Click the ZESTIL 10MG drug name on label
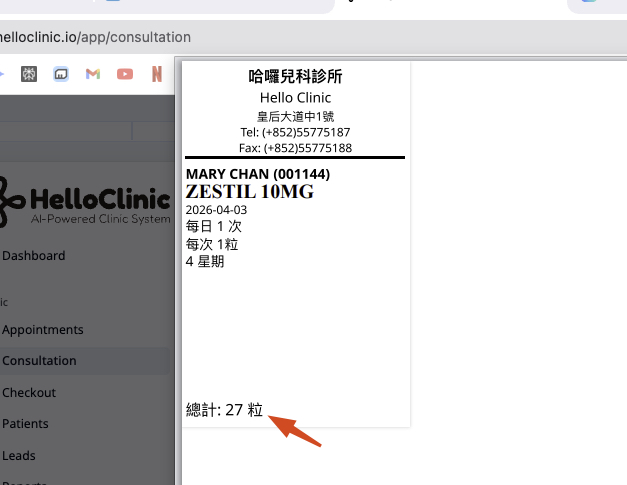The width and height of the screenshot is (627, 485). [x=250, y=192]
